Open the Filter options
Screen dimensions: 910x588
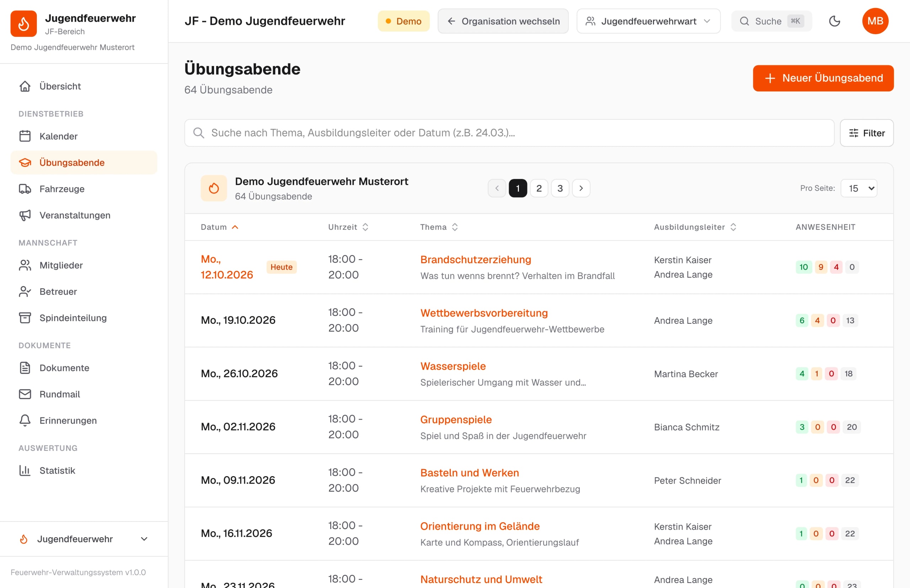(866, 133)
